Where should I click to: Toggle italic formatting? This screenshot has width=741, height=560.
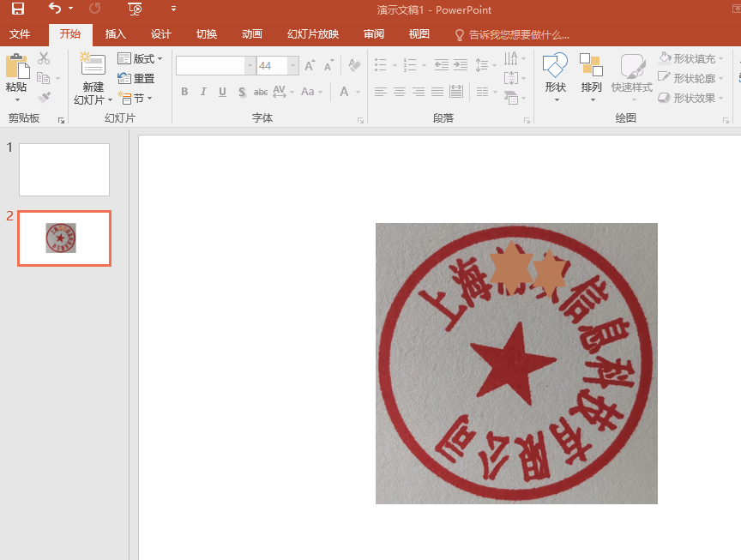[203, 92]
